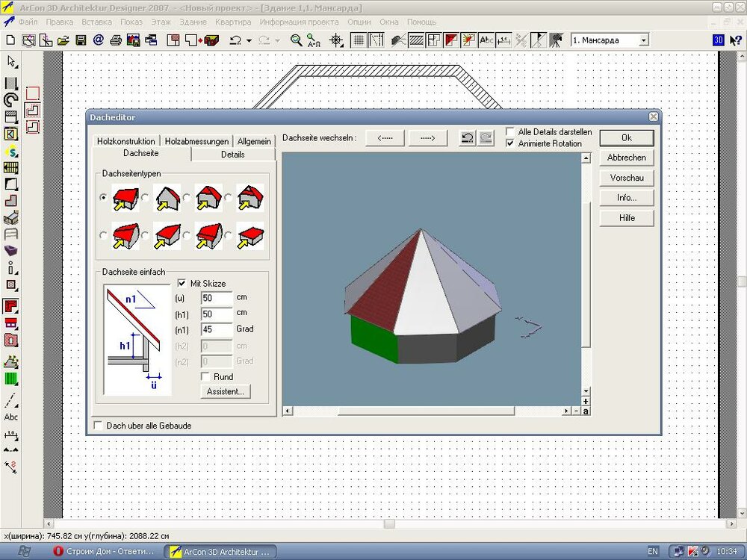Click the zoom magnifier icon in toolbar
The width and height of the screenshot is (747, 560).
tap(296, 40)
